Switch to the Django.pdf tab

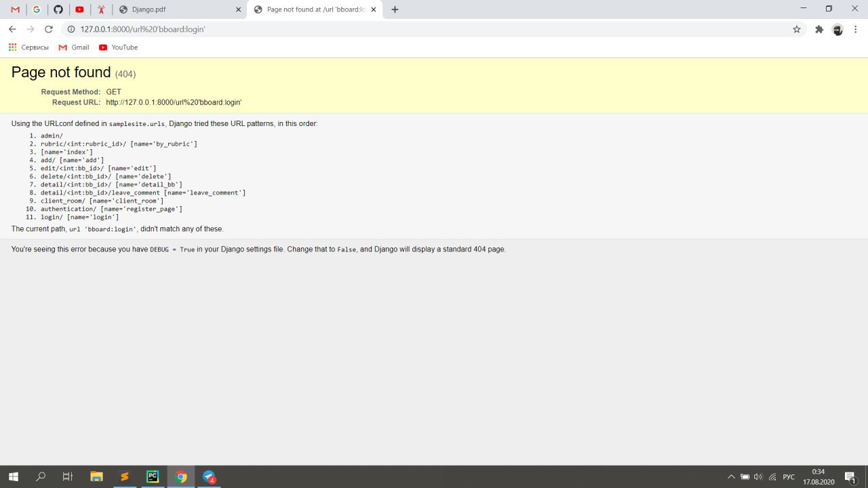(x=180, y=9)
